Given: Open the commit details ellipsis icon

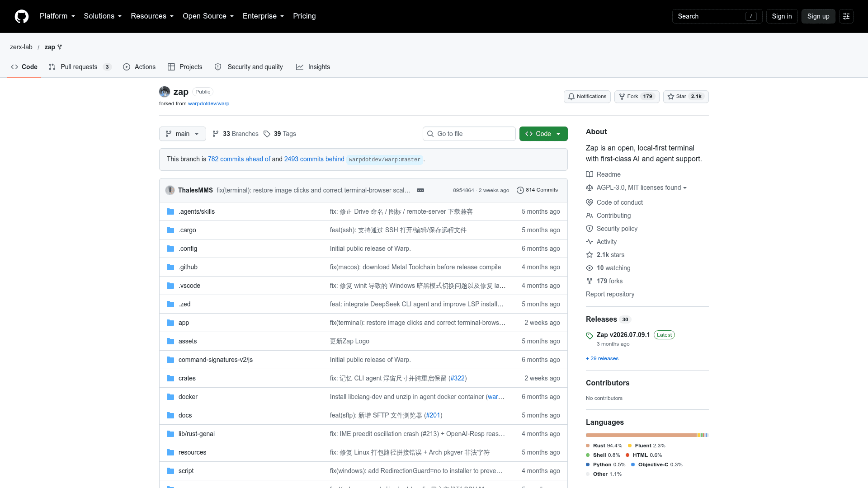Looking at the screenshot, I should tap(420, 190).
